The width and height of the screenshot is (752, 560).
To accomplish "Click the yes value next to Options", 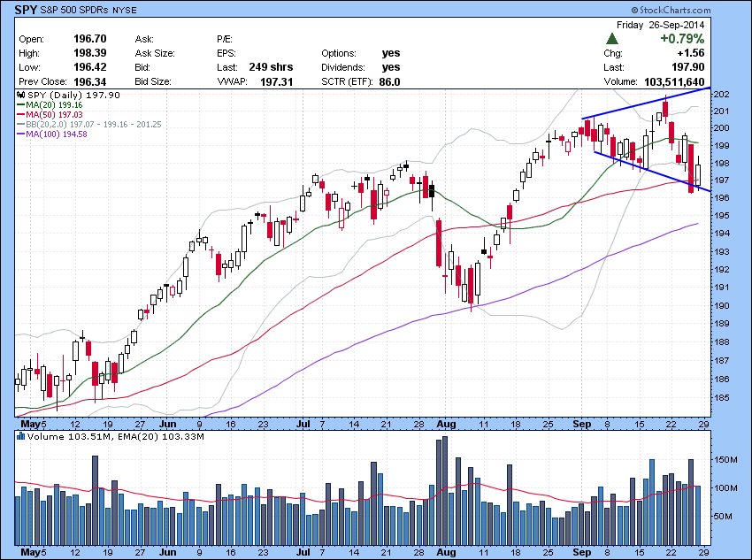I will 391,53.
